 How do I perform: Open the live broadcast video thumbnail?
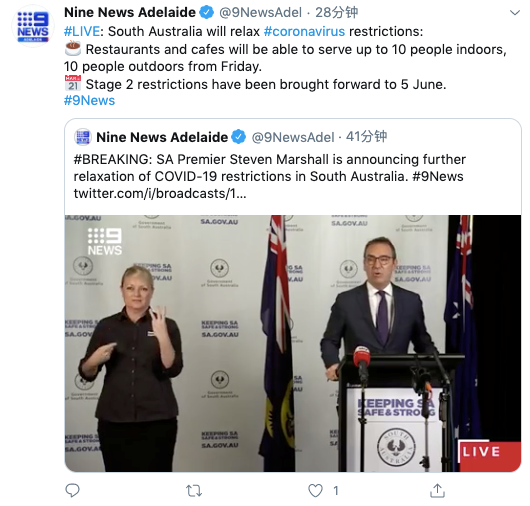(x=293, y=343)
